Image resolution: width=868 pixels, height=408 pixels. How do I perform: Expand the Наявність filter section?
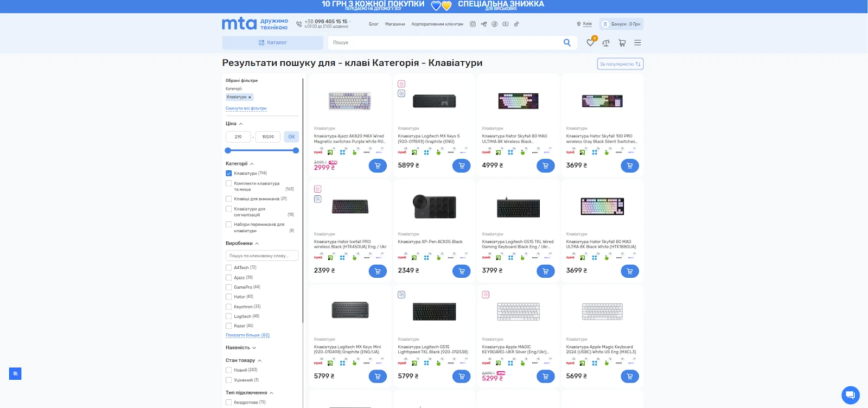click(241, 348)
